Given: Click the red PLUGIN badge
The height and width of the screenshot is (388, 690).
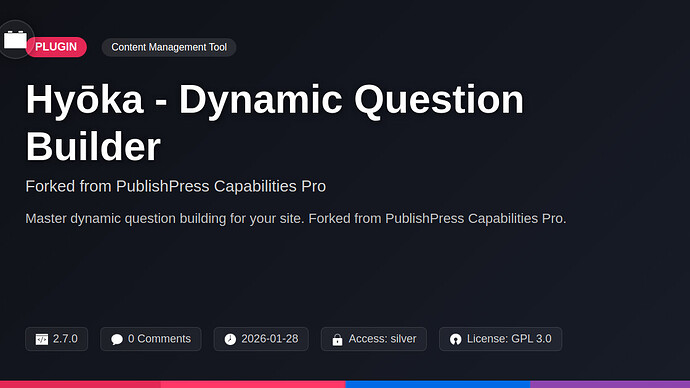Looking at the screenshot, I should [x=56, y=47].
